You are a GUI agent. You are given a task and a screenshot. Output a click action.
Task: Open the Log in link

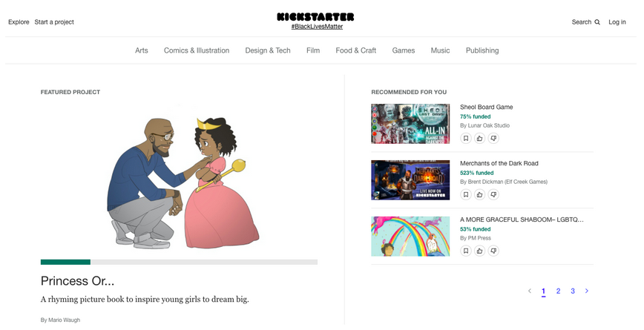[617, 22]
